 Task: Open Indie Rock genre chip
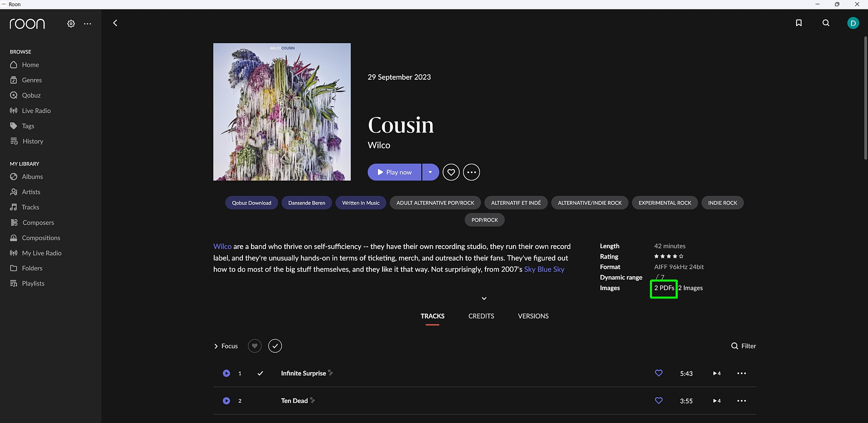723,203
